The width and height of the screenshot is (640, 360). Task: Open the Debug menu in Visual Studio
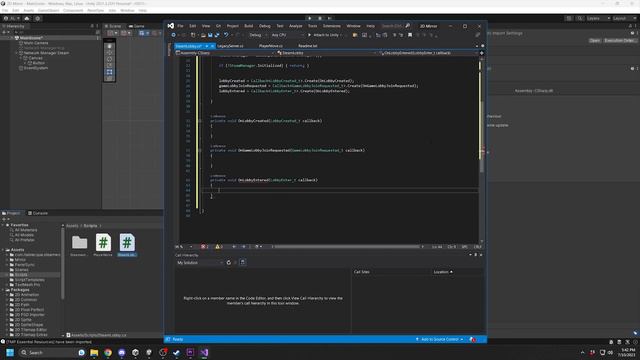tap(264, 26)
